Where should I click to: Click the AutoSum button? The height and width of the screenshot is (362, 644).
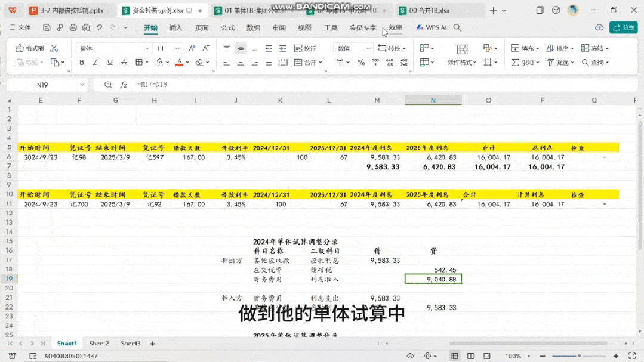(x=525, y=63)
